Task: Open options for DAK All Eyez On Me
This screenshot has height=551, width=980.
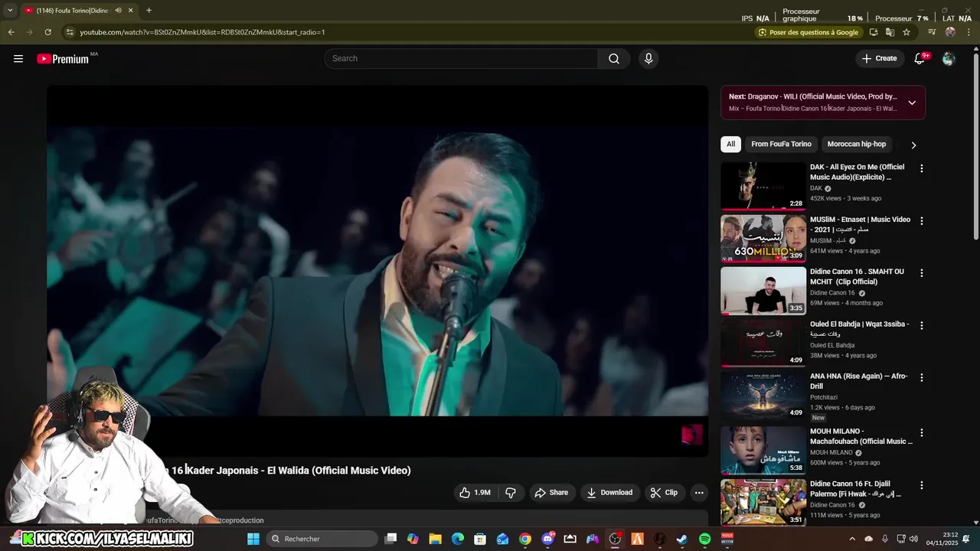Action: [x=922, y=168]
